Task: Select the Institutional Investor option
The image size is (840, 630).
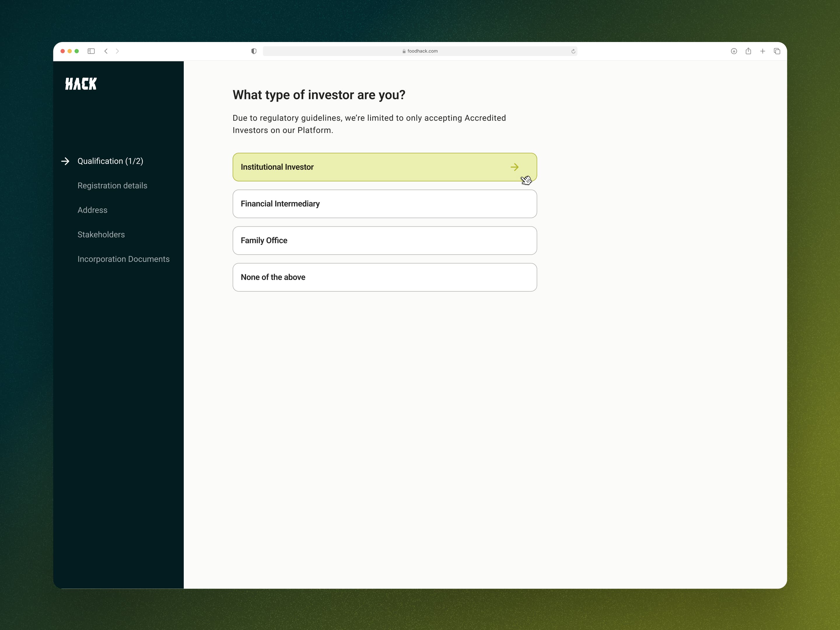Action: coord(385,167)
